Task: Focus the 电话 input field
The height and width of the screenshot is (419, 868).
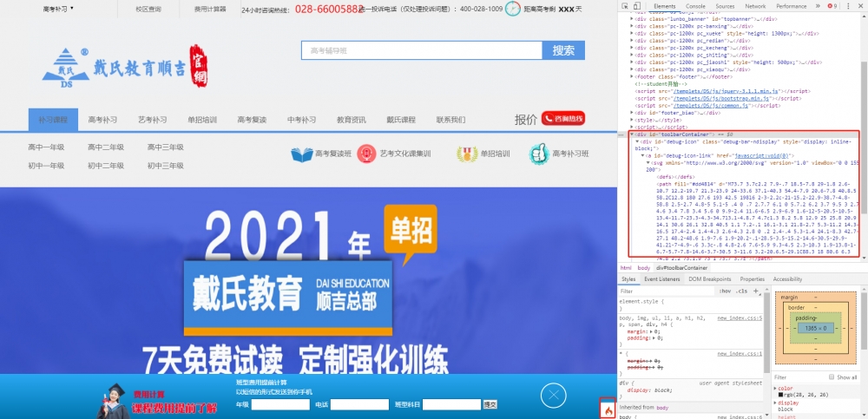Action: [359, 404]
